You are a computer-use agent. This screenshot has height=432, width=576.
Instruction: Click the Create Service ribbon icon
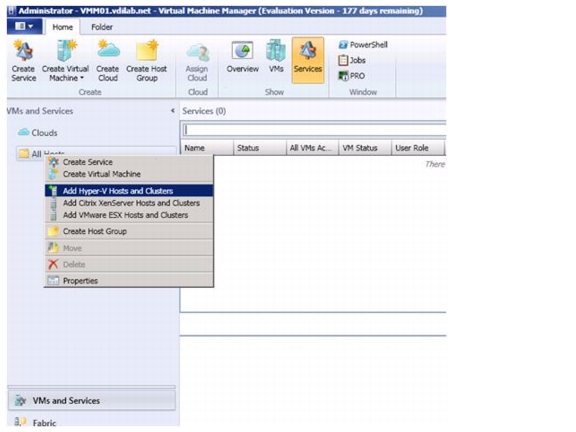[24, 61]
